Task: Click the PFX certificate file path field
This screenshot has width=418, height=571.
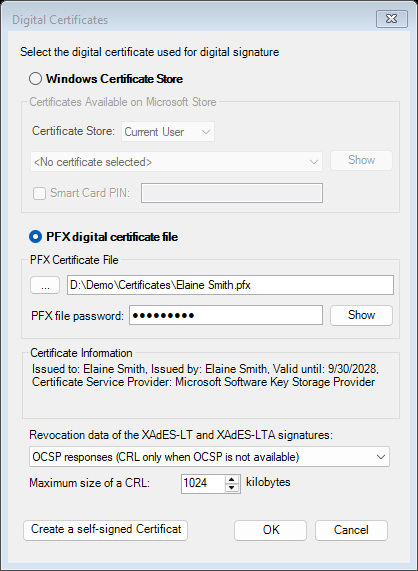Action: pyautogui.click(x=230, y=285)
